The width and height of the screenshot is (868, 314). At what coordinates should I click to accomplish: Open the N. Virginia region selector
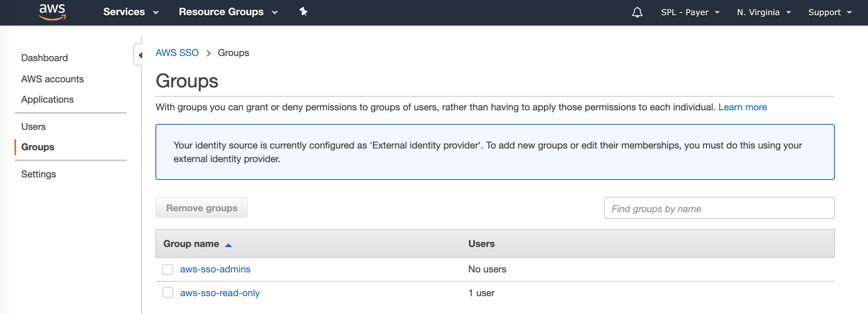(x=764, y=12)
